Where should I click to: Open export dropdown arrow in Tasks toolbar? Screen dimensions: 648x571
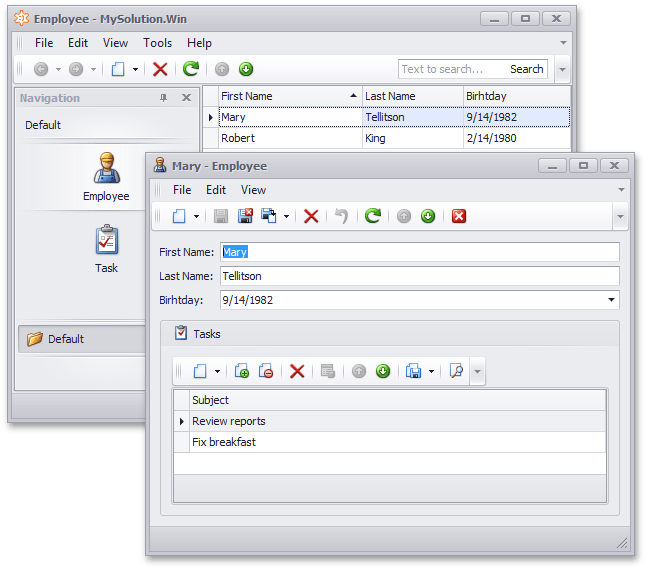pos(431,371)
